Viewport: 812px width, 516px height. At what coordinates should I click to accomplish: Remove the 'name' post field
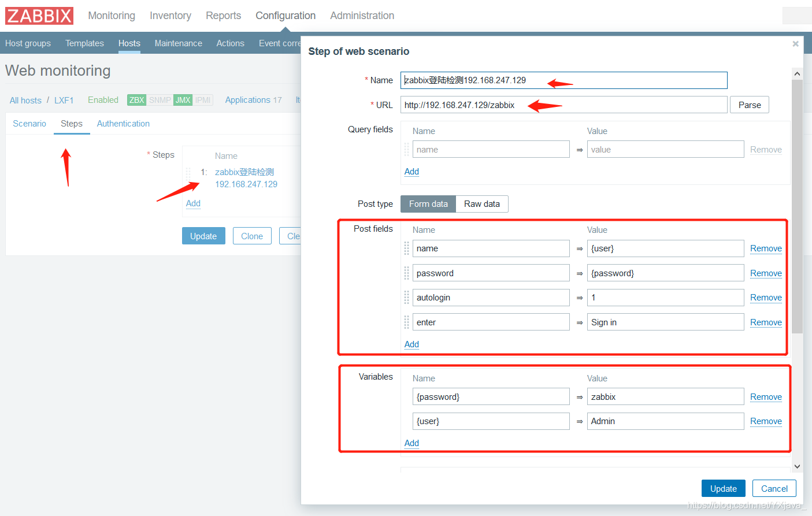pyautogui.click(x=766, y=248)
